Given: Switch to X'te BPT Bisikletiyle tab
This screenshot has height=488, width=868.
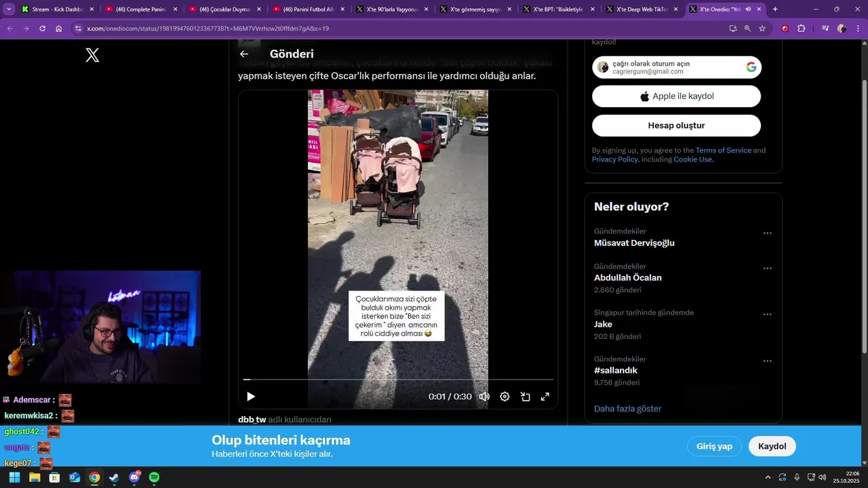Looking at the screenshot, I should pos(559,9).
